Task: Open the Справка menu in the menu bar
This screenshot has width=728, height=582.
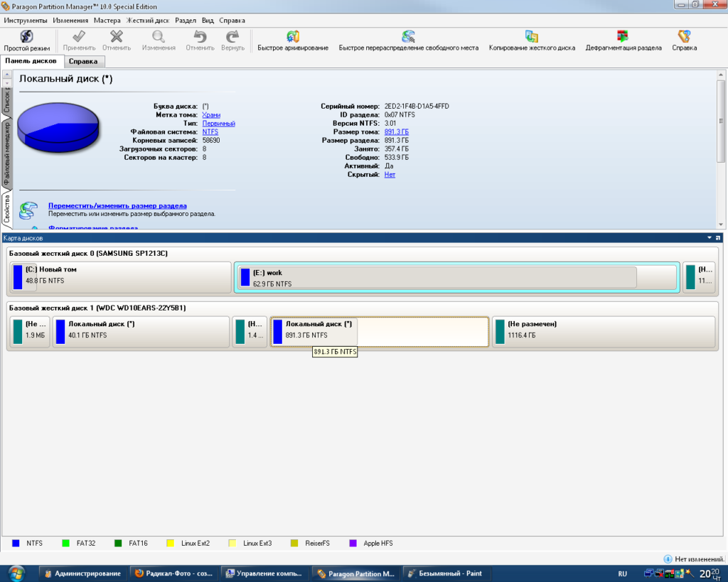Action: (232, 21)
